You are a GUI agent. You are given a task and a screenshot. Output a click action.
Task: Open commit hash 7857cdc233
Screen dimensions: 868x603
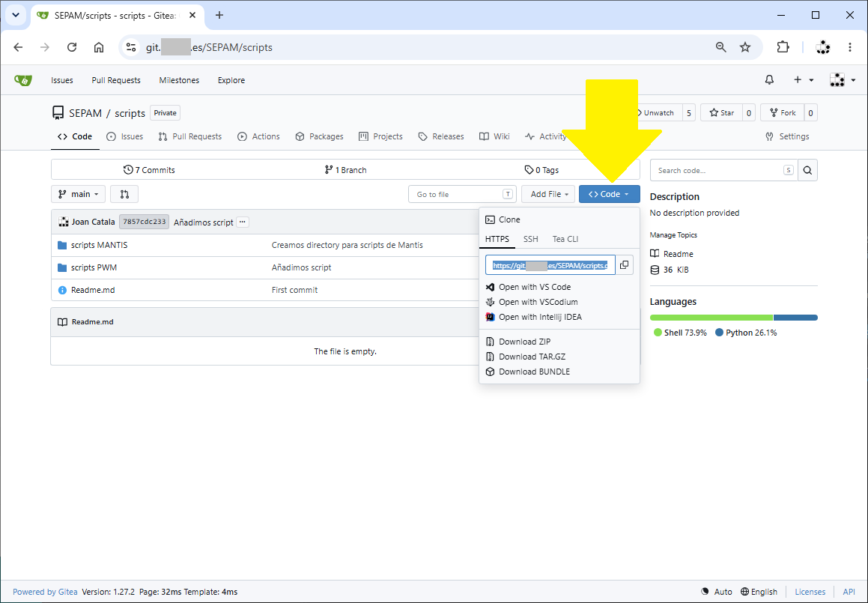click(x=144, y=222)
